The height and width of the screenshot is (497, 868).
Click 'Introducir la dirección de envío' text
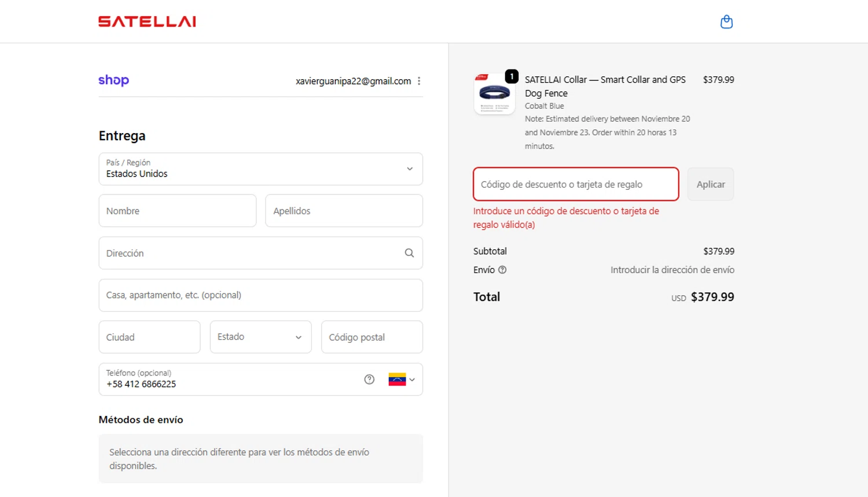(x=672, y=270)
